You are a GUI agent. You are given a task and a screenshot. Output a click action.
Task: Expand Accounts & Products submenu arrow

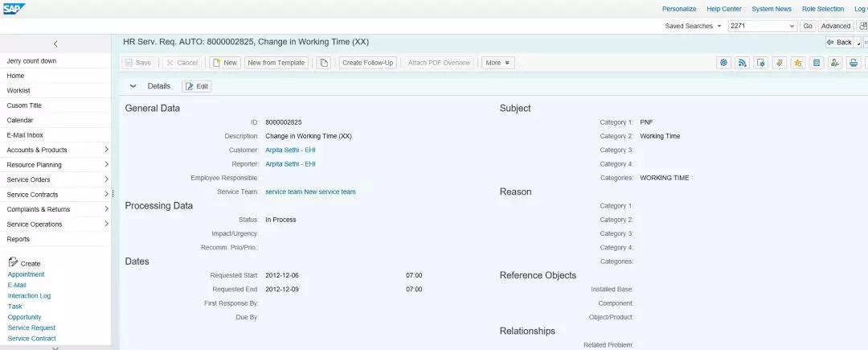106,150
